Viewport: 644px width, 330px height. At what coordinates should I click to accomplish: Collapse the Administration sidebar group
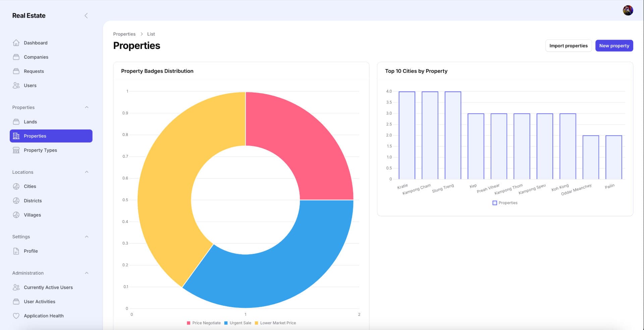coord(87,273)
